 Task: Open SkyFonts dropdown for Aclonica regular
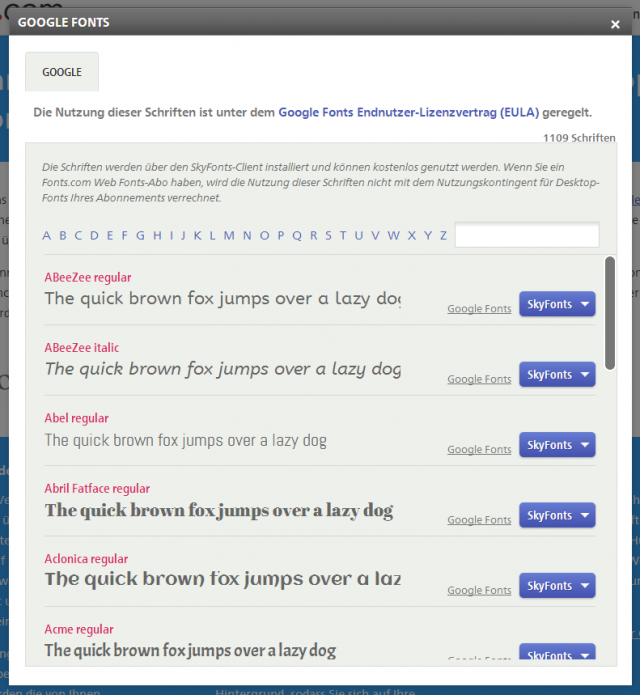(557, 586)
